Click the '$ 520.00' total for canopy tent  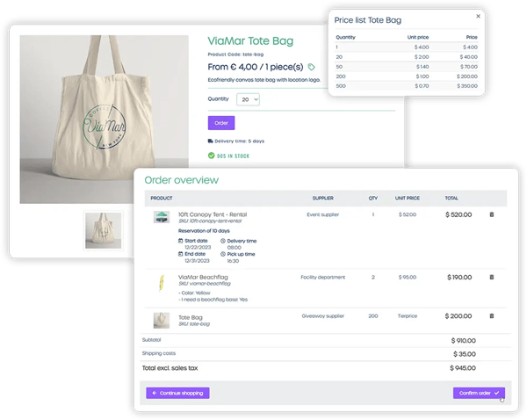tap(458, 214)
